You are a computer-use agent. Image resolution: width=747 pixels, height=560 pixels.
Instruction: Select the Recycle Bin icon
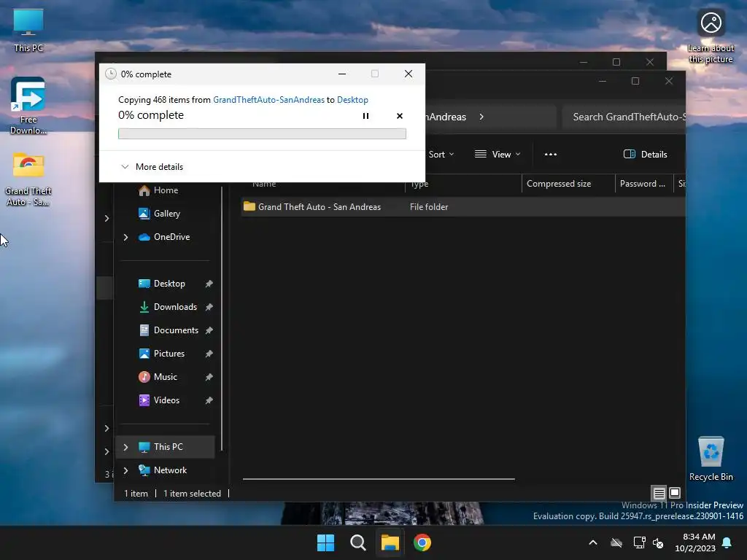(x=711, y=459)
